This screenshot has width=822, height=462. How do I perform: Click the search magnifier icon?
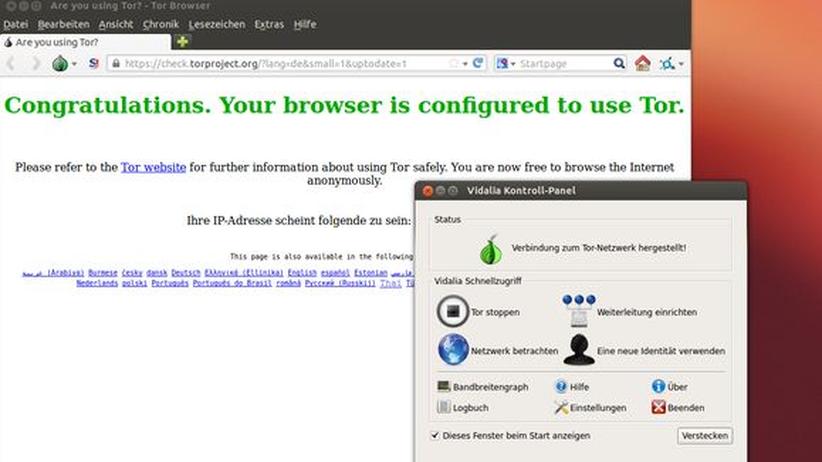click(619, 63)
